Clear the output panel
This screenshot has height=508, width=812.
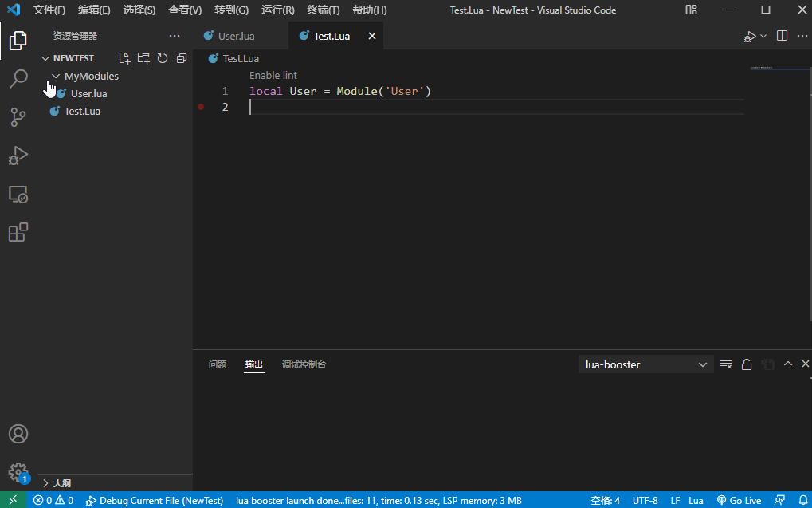click(726, 364)
